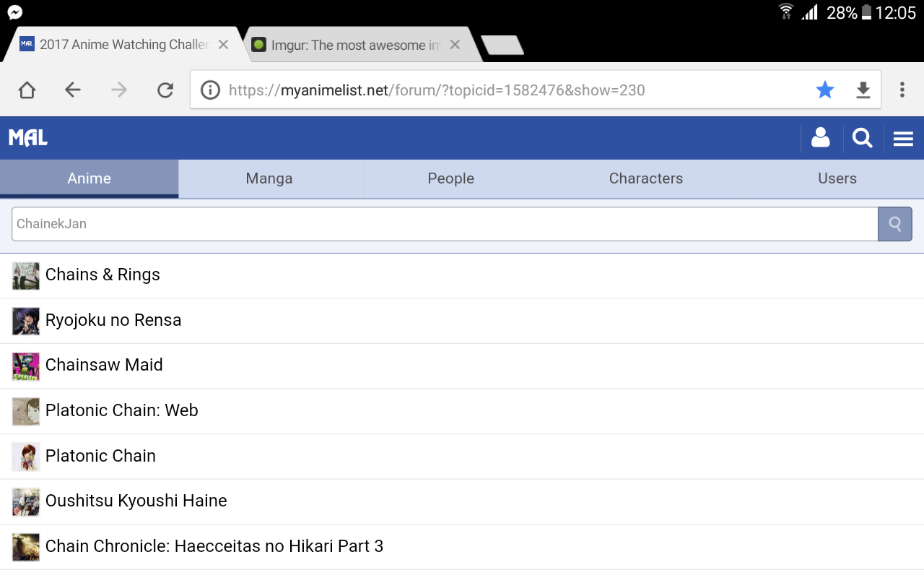Open the MAL hamburger menu
924x578 pixels.
903,138
